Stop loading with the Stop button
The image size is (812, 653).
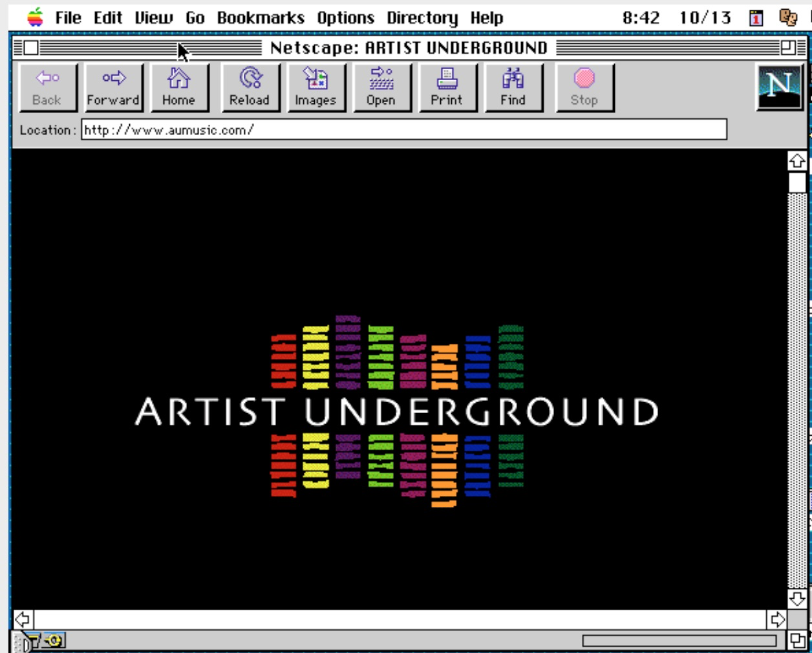point(584,88)
